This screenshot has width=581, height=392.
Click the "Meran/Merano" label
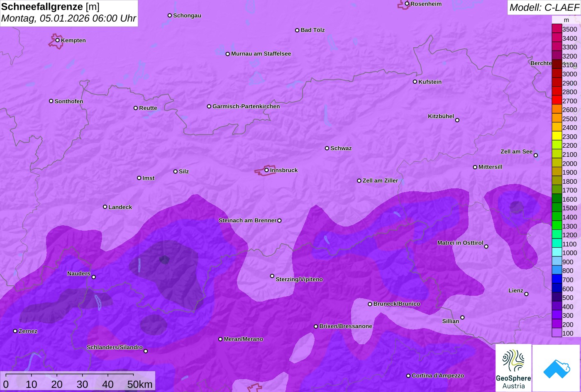pos(244,339)
